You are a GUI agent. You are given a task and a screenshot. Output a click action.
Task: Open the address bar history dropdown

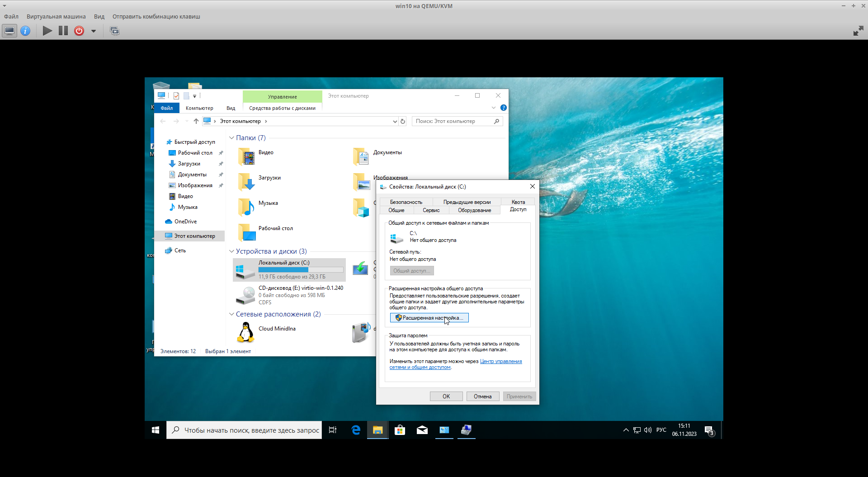[395, 121]
